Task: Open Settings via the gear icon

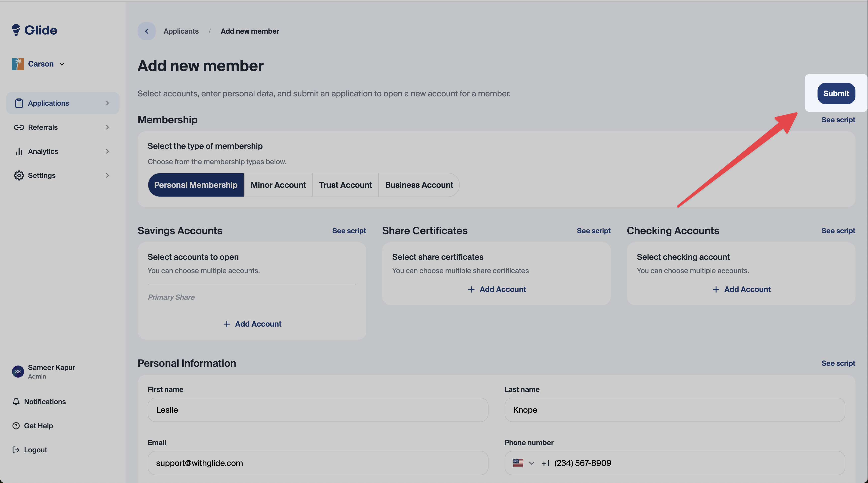Action: [x=19, y=175]
